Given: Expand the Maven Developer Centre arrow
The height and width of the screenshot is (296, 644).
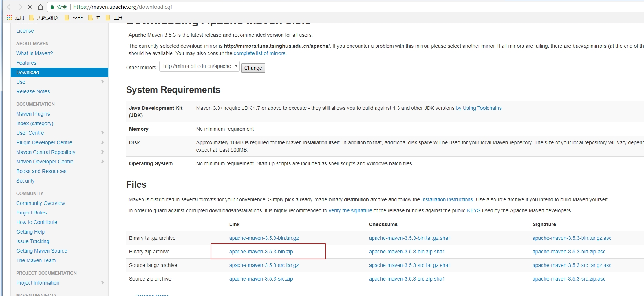Looking at the screenshot, I should (x=102, y=162).
